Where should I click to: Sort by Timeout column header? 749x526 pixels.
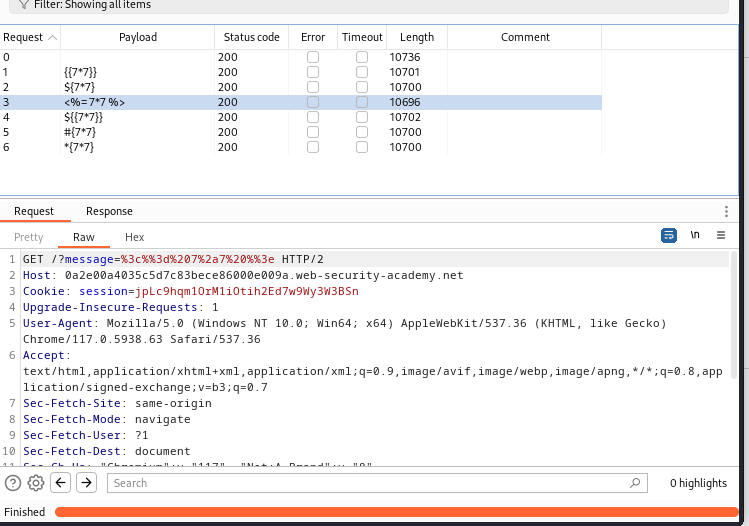coord(362,37)
